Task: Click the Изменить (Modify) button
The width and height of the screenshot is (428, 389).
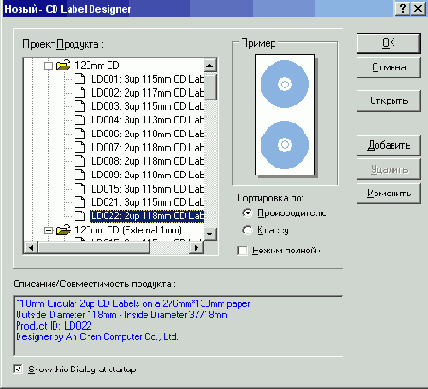Action: tap(388, 193)
